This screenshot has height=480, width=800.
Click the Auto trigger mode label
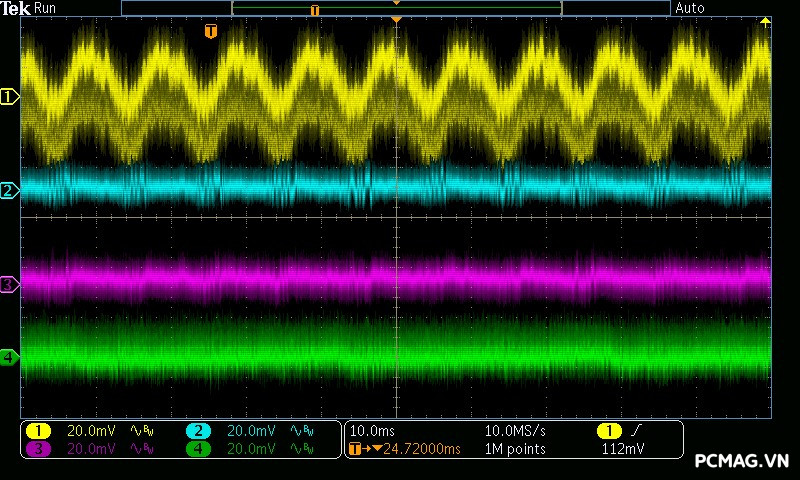click(690, 8)
